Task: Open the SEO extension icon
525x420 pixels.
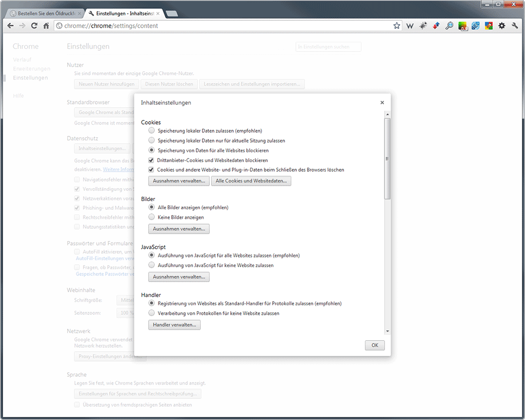Action: coord(475,26)
